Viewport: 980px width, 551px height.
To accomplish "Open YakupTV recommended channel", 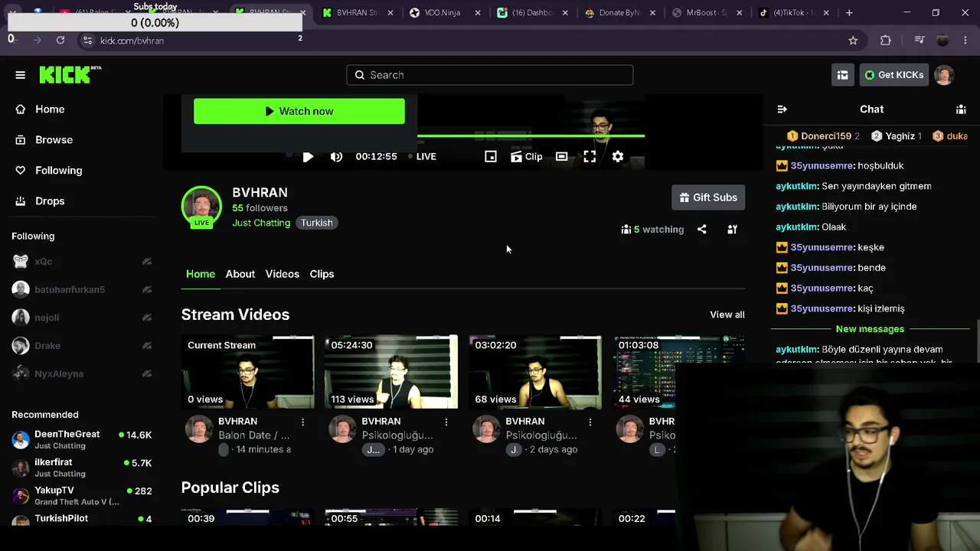I will pyautogui.click(x=82, y=495).
